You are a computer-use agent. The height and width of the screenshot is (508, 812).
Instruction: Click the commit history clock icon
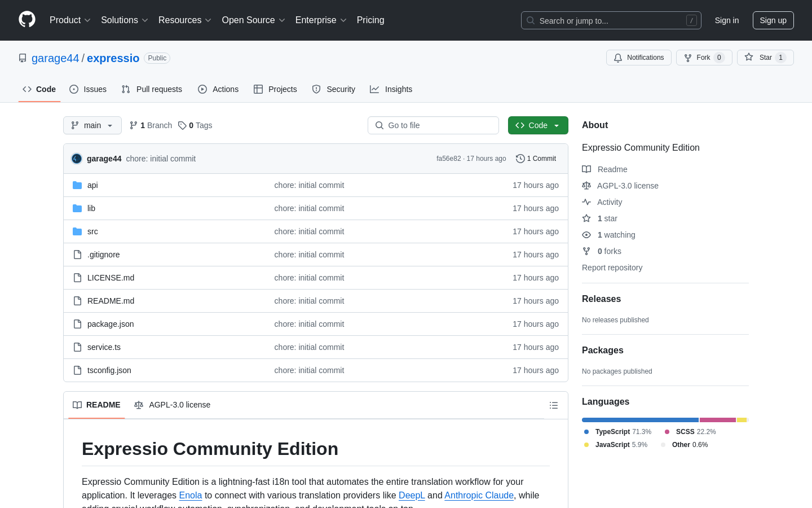point(520,159)
